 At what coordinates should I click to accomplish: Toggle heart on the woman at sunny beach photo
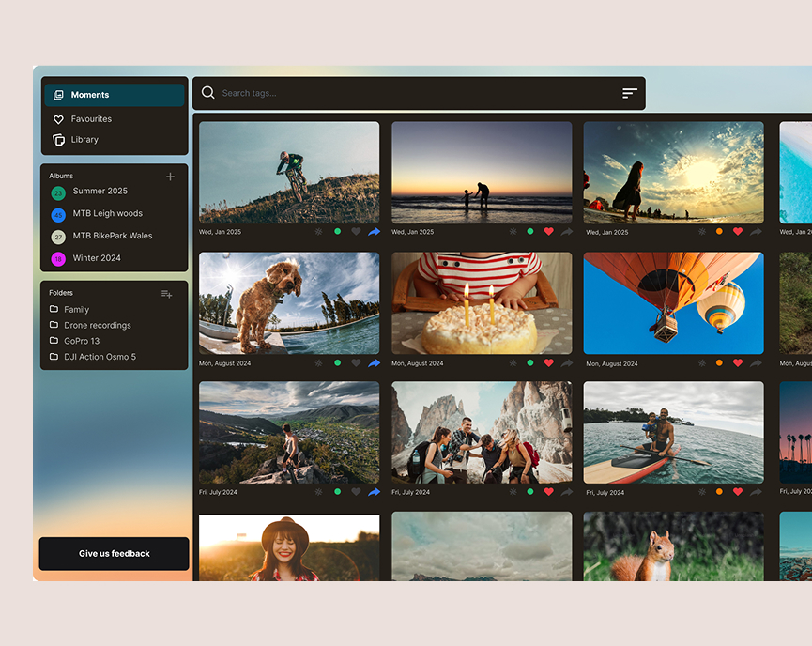pyautogui.click(x=738, y=232)
